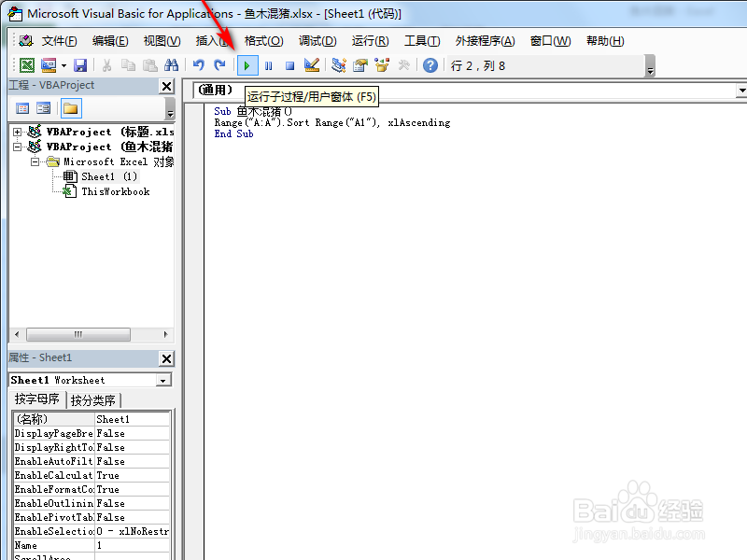This screenshot has height=560, width=747.
Task: Open the Object Browser toolbar icon
Action: 382,65
